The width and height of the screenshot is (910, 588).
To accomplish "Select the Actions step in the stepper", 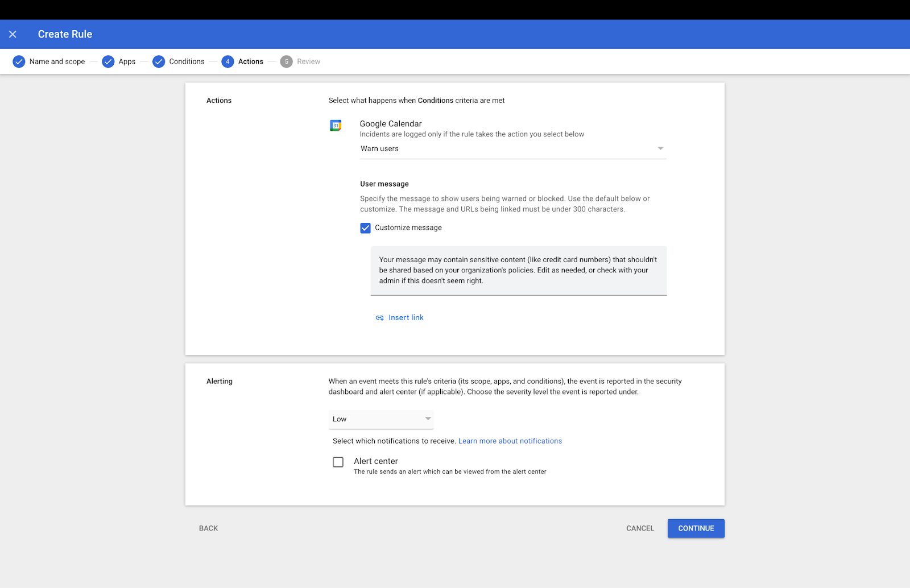I will click(x=243, y=61).
